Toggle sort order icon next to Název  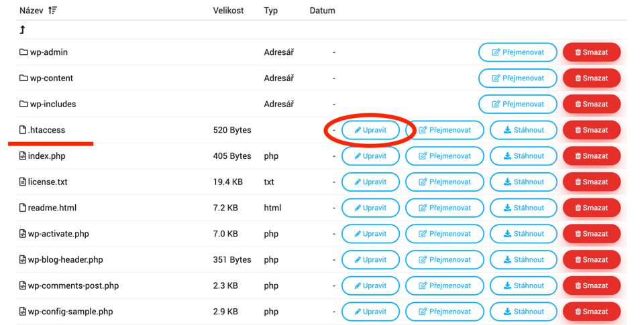(x=52, y=10)
